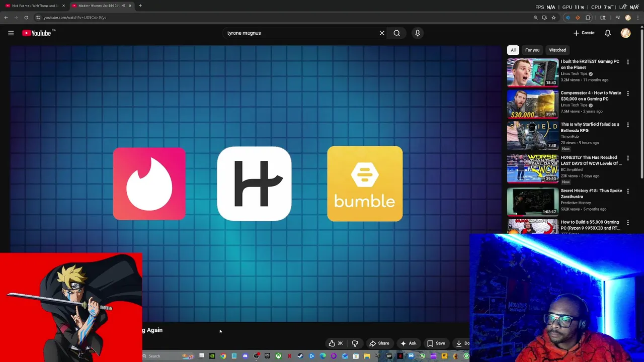
Task: Select the Watched filter chip
Action: tap(557, 50)
